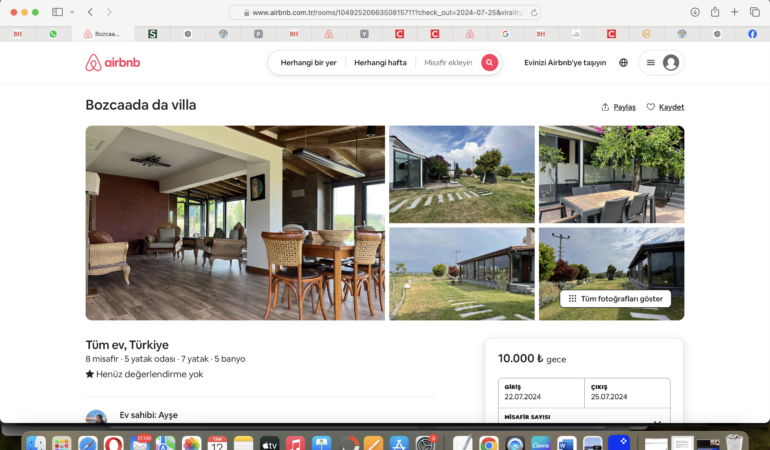
Task: Switch to the WhatsApp browser tab
Action: tap(53, 34)
